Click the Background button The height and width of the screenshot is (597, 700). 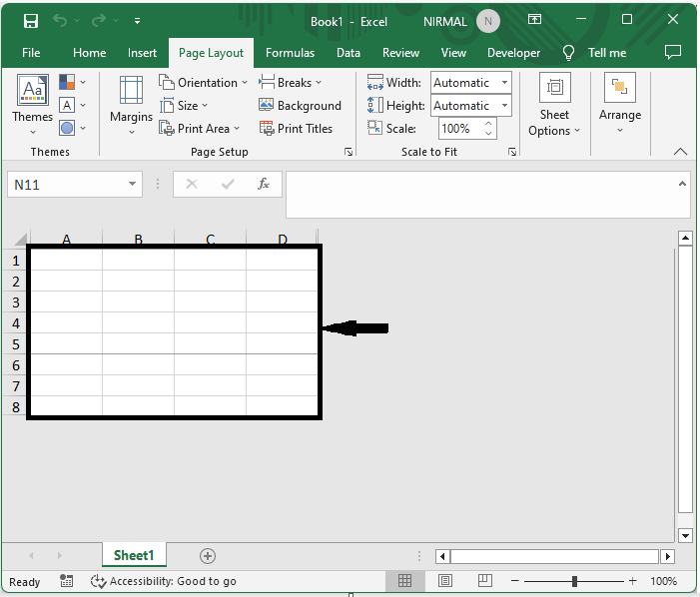coord(300,105)
